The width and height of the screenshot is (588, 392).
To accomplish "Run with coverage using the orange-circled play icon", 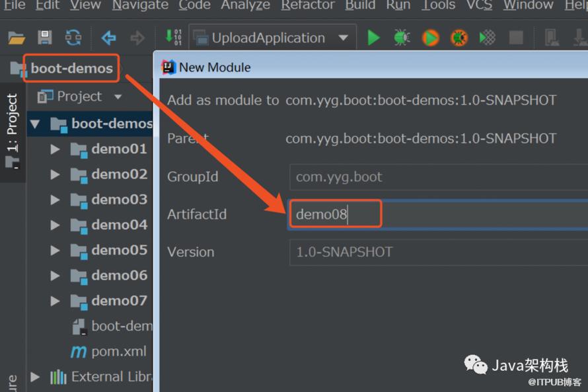I will 431,38.
